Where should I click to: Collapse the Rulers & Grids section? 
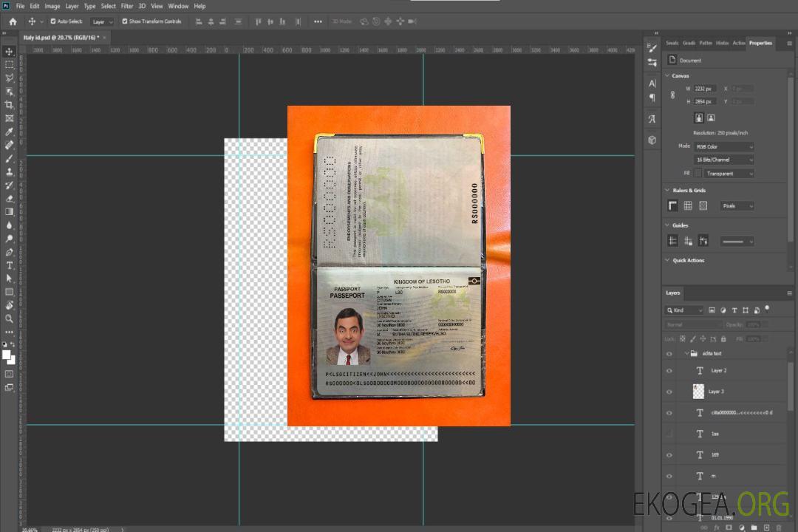(x=667, y=190)
